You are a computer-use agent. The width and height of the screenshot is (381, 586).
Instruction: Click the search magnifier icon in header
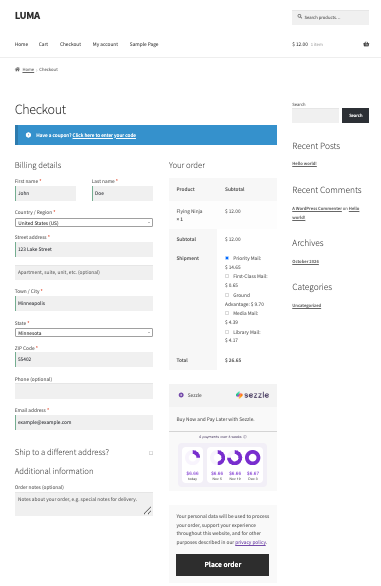pos(299,16)
